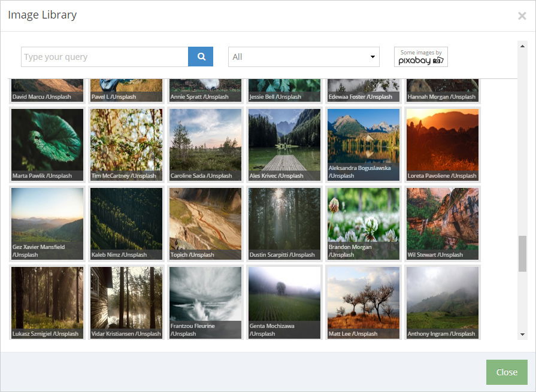Select the Matt Lee bare trees image
536x392 pixels.
[364, 303]
